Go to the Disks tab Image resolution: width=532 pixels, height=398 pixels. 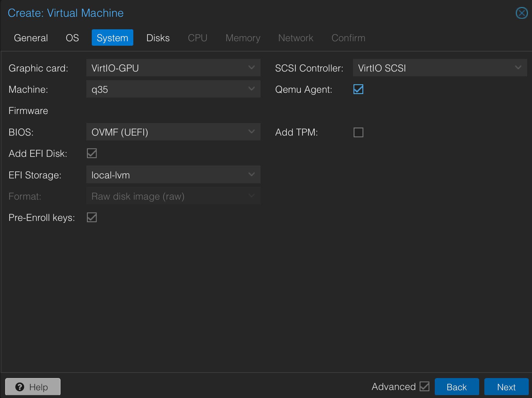158,38
